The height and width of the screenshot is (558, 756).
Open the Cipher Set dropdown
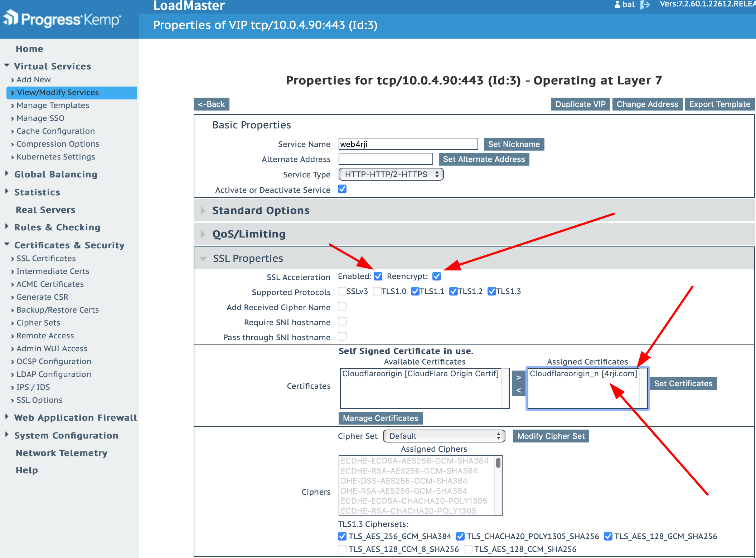click(x=444, y=436)
